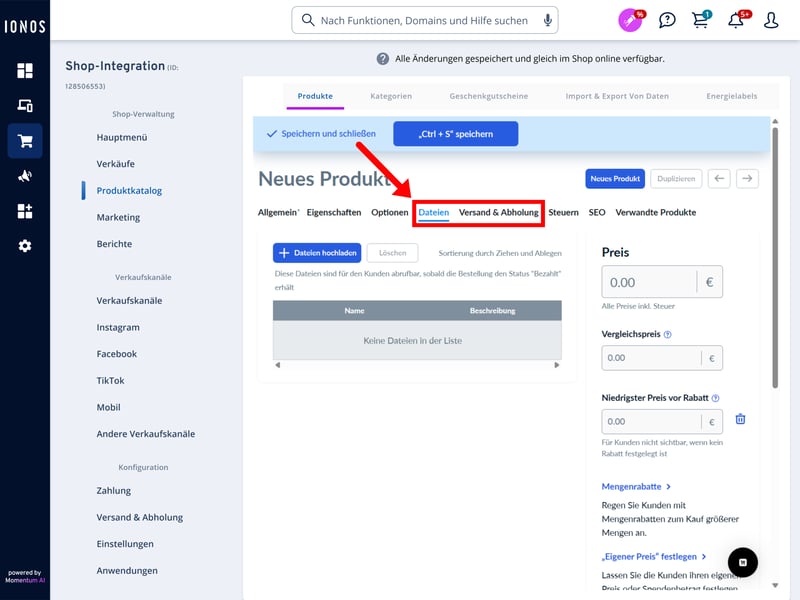Screen dimensions: 800x600
Task: Open the dashboard grid icon in sidebar
Action: (x=25, y=70)
